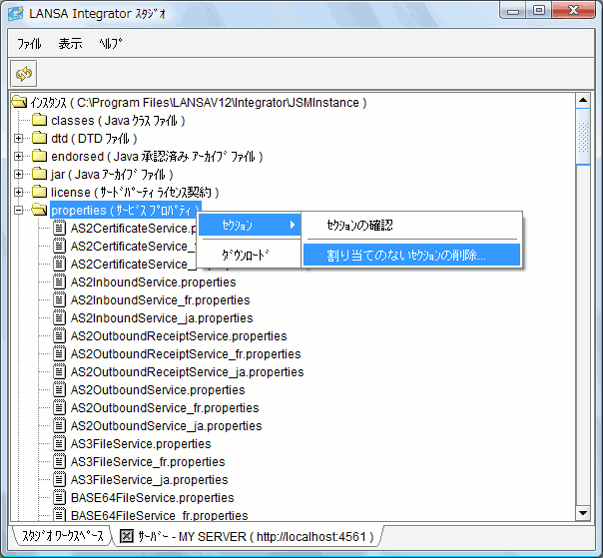
Task: Click file icon of BASE64FileService.properties
Action: (59, 498)
